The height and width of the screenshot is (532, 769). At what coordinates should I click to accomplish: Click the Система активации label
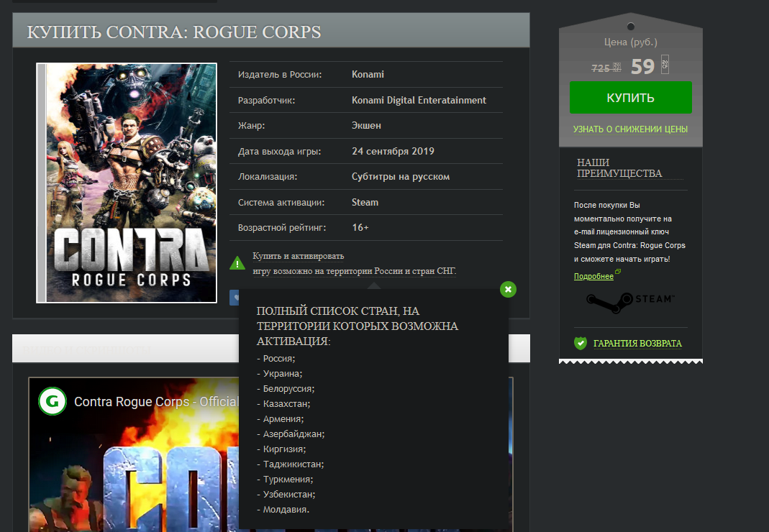[x=281, y=203]
